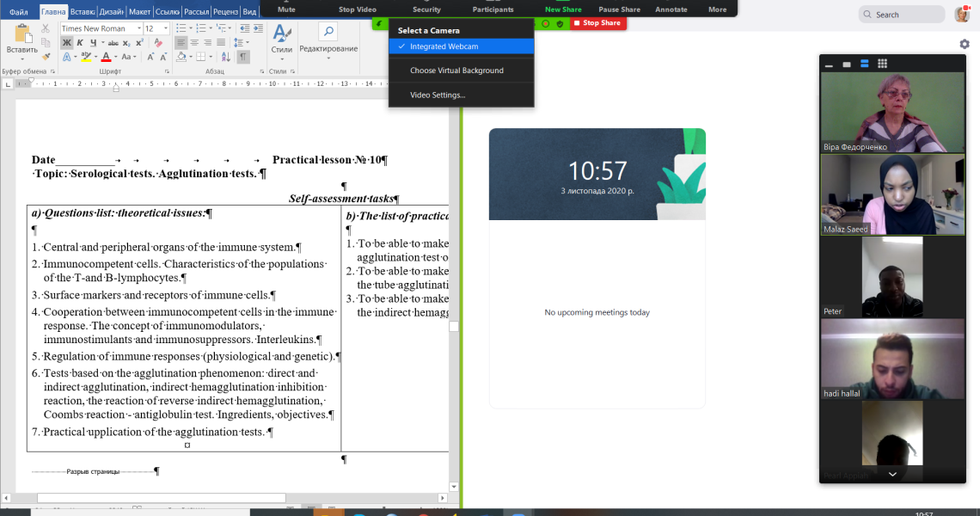Viewport: 980px width, 516px height.
Task: Click Mute in Zoom toolbar
Action: [286, 8]
